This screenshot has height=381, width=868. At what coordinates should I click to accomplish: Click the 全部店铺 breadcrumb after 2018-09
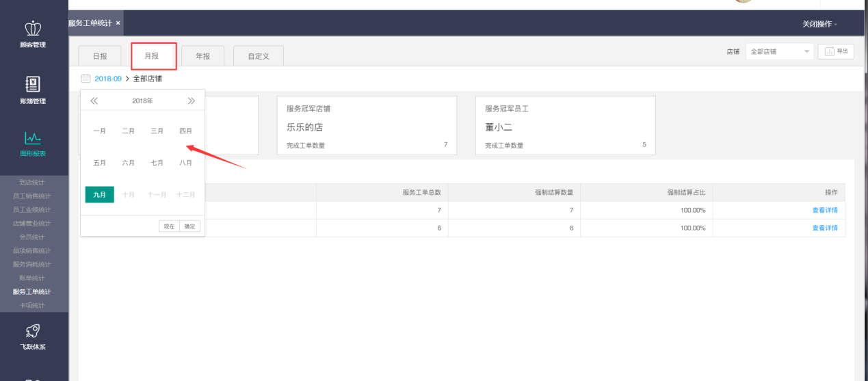click(x=148, y=79)
